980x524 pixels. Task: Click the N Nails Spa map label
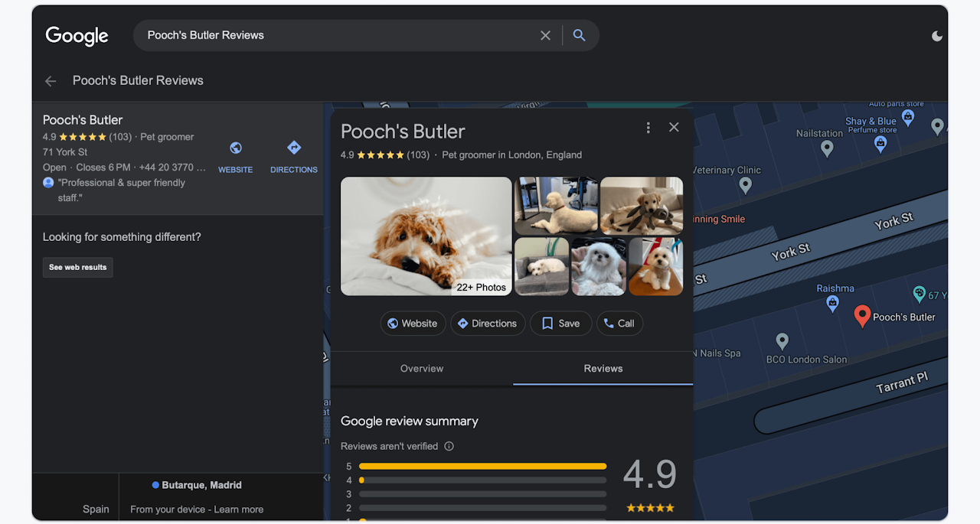pyautogui.click(x=716, y=353)
